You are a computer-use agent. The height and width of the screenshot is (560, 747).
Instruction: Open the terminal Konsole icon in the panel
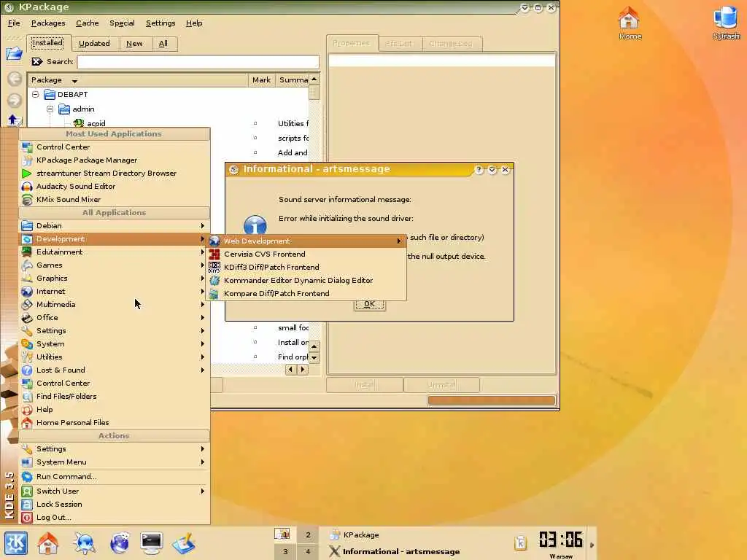click(x=152, y=542)
